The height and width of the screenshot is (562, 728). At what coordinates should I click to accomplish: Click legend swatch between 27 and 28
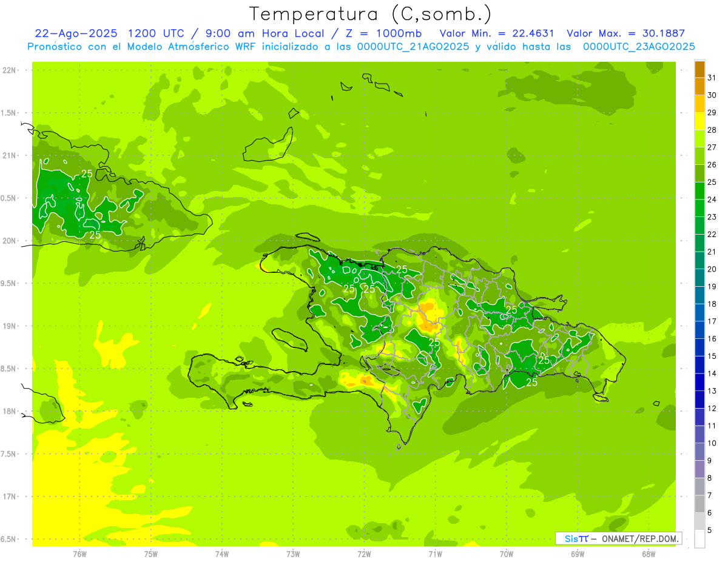click(699, 138)
